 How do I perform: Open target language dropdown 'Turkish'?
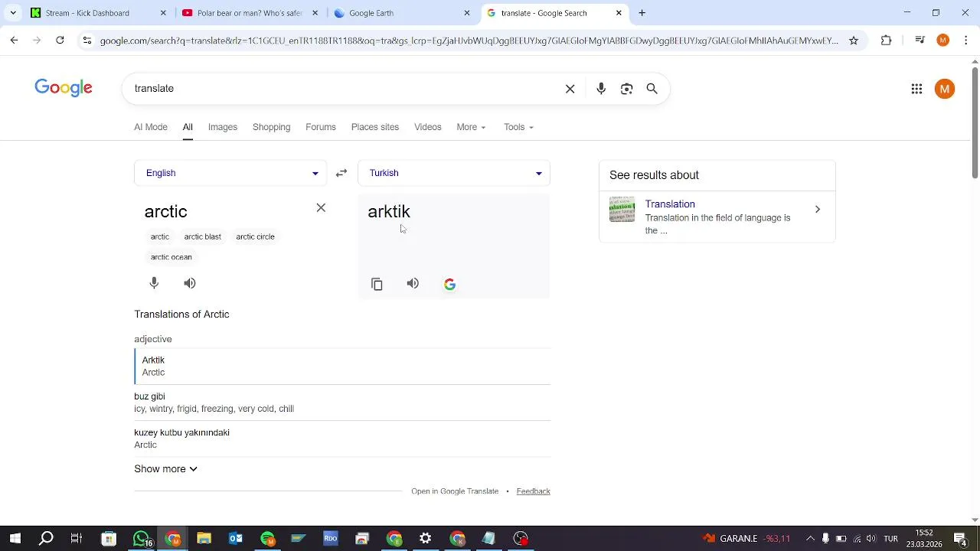coord(454,173)
